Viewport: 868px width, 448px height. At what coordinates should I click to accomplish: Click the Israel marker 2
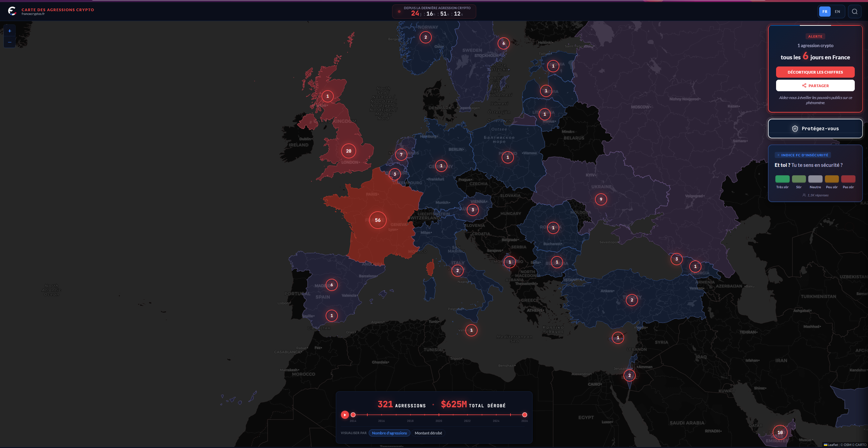point(629,375)
